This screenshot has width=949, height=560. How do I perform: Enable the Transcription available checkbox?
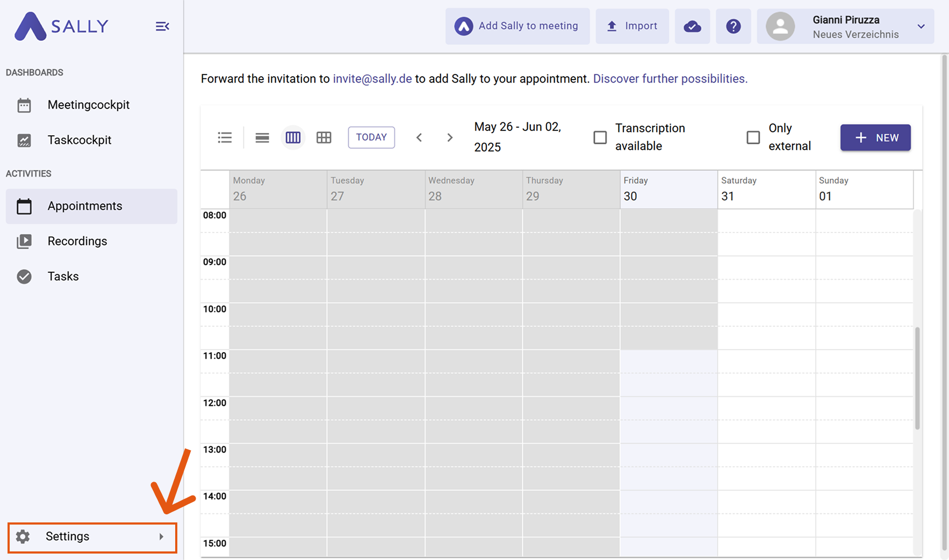600,137
